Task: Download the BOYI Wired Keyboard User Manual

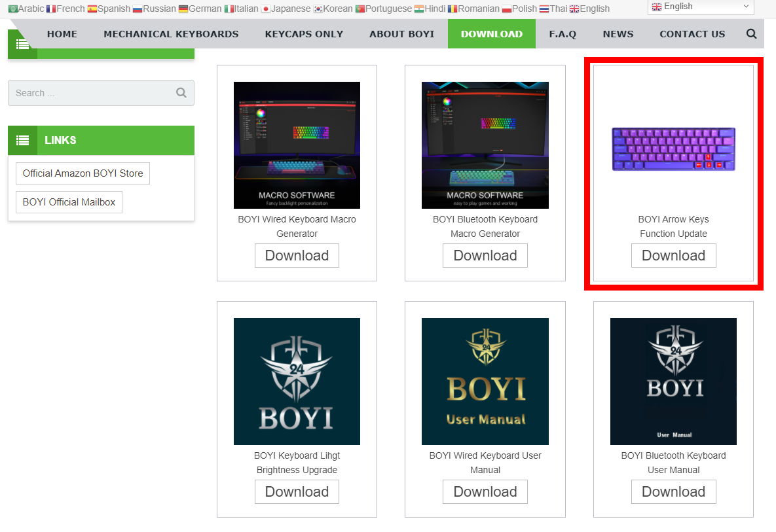Action: click(x=485, y=492)
